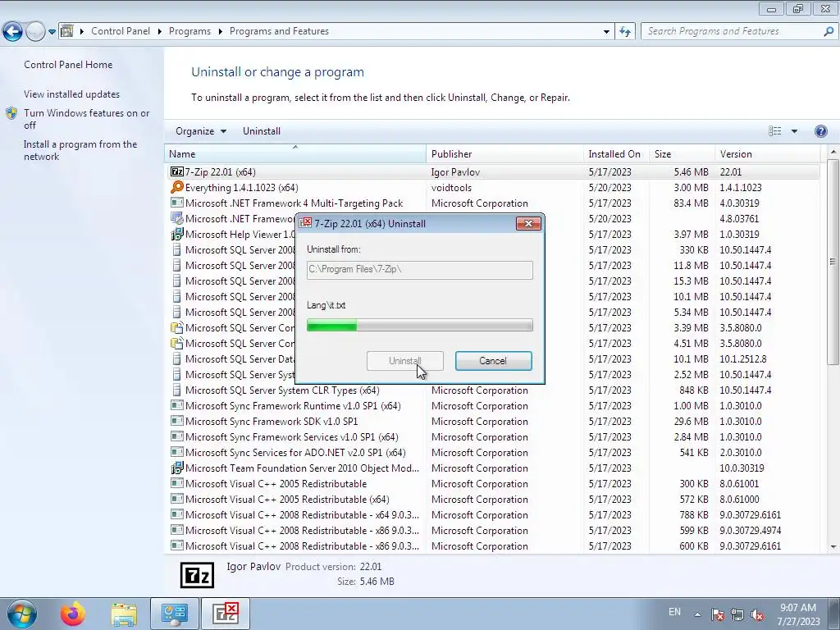Click the dimmed Uninstall button in dialog
Image resolution: width=840 pixels, height=630 pixels.
point(405,361)
